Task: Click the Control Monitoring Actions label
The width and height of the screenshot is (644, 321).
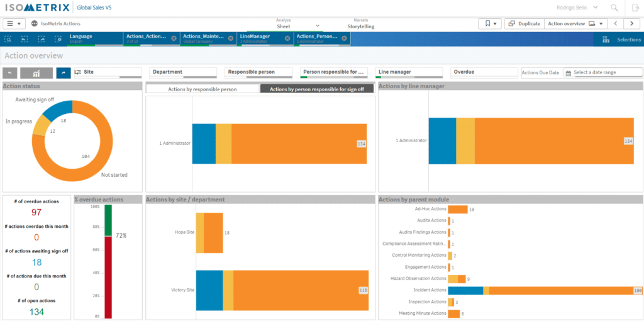Action: click(419, 256)
